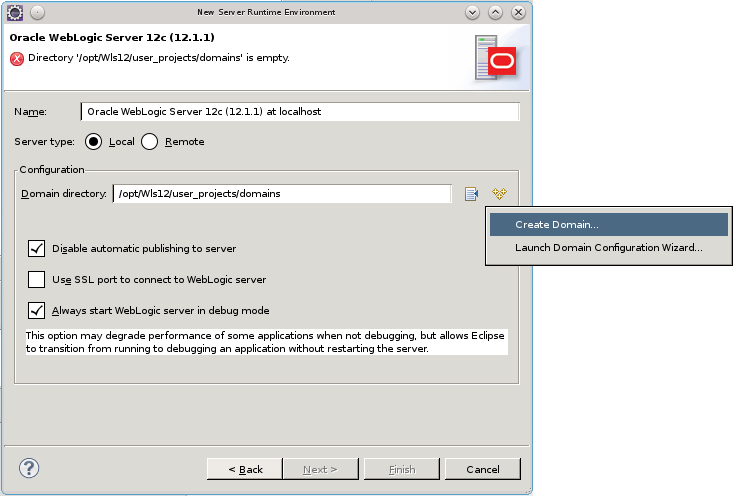The height and width of the screenshot is (496, 734).
Task: Click the Oracle server banner image
Action: tap(495, 58)
